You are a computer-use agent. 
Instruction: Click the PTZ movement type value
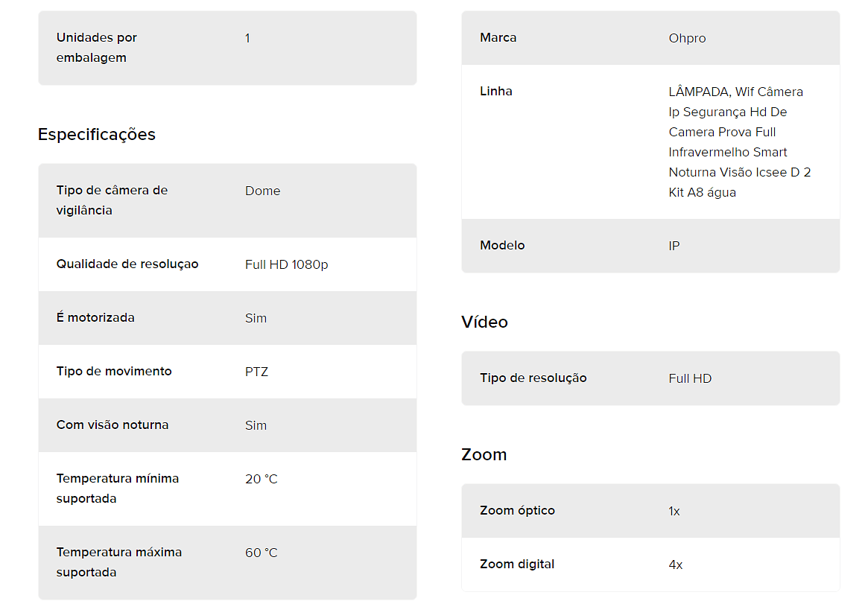click(x=256, y=372)
